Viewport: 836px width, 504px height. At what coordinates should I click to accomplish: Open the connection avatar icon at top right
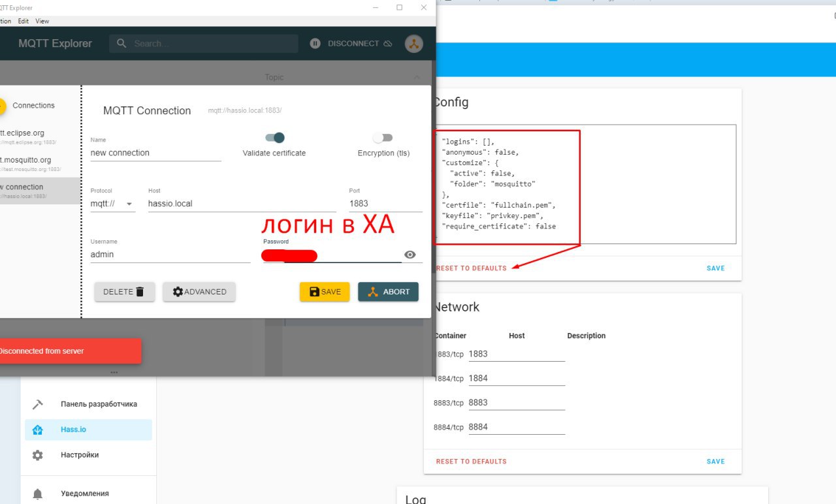[x=413, y=44]
